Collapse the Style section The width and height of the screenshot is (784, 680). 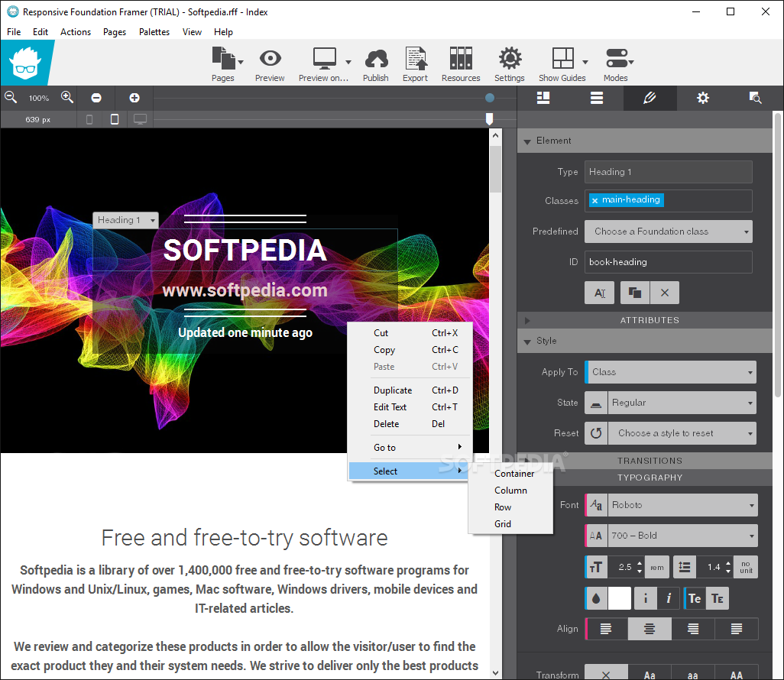(527, 342)
